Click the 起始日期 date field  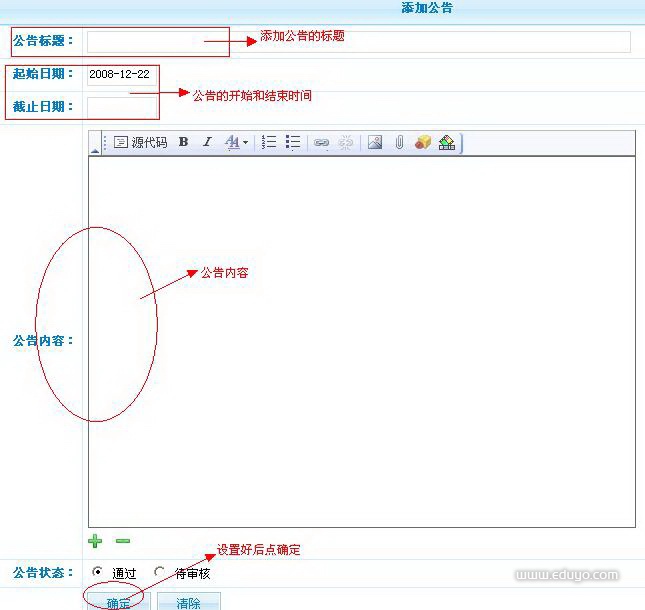coord(121,75)
